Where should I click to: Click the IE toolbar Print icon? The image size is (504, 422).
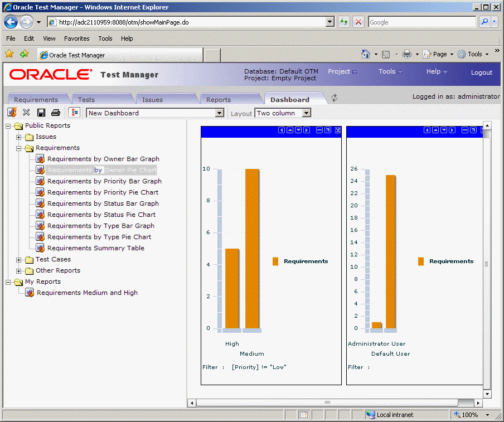click(407, 54)
